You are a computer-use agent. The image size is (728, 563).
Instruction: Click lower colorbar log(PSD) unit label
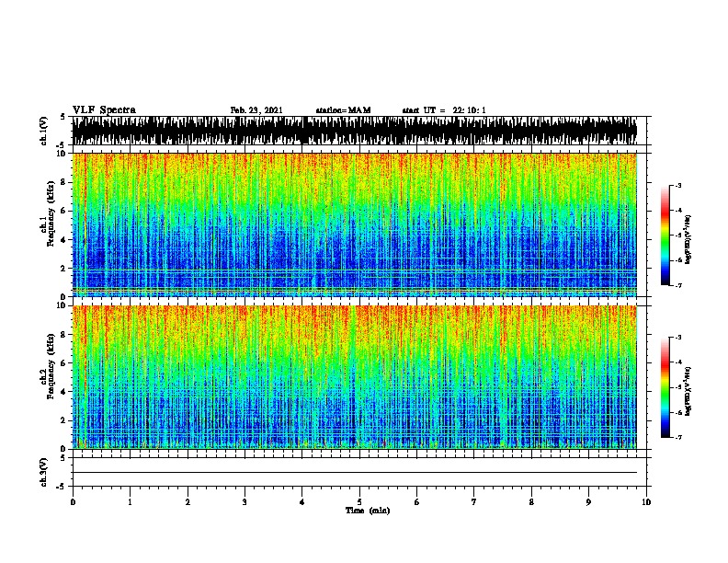[x=688, y=392]
